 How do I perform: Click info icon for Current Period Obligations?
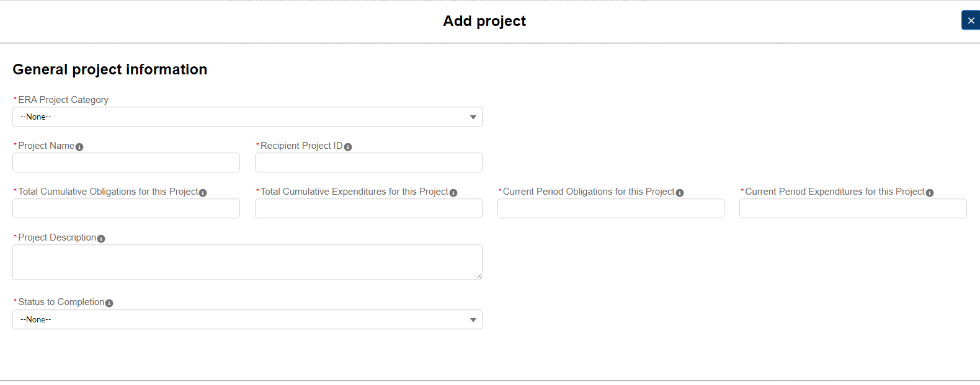click(x=680, y=193)
